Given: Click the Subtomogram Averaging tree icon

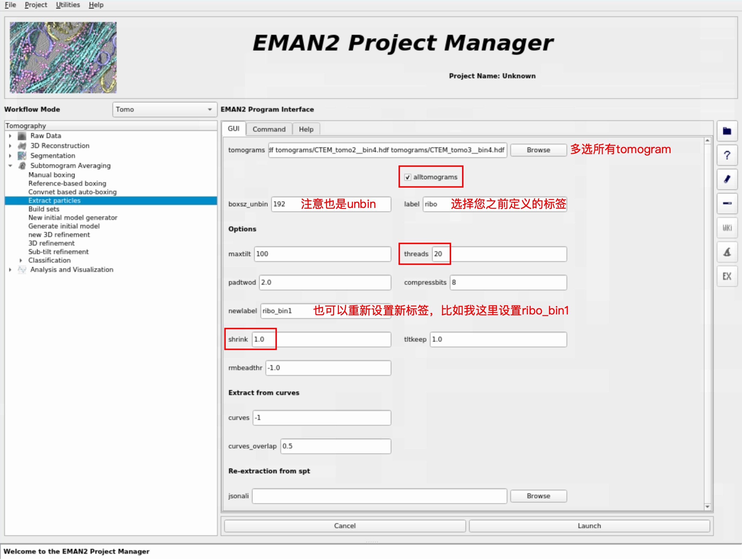Looking at the screenshot, I should 22,166.
